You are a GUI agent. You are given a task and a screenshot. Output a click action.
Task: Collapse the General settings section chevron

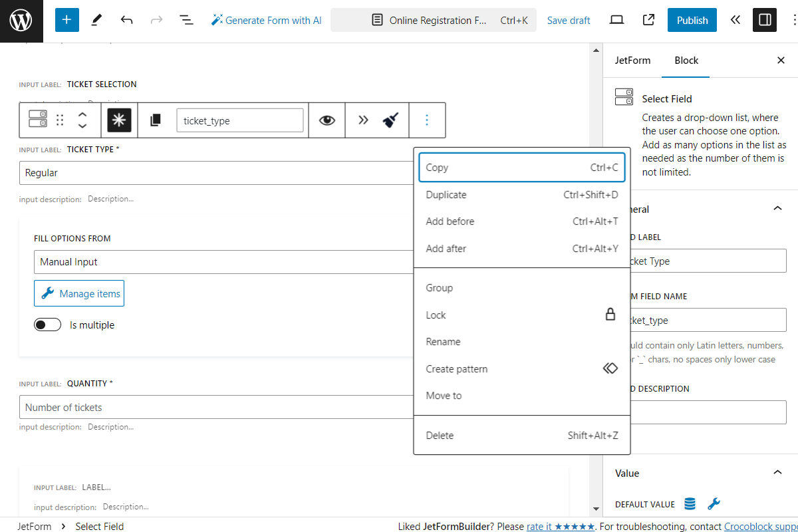[x=777, y=209]
